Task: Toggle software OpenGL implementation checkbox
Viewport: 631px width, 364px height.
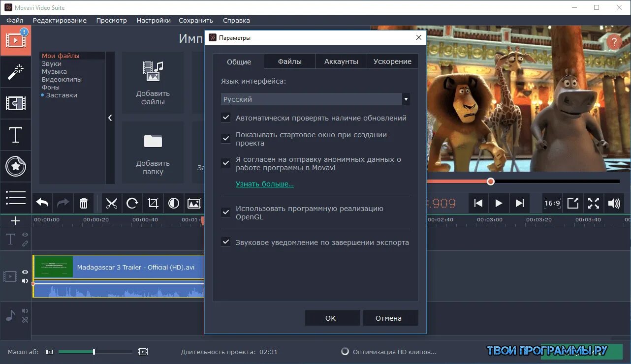Action: tap(226, 212)
